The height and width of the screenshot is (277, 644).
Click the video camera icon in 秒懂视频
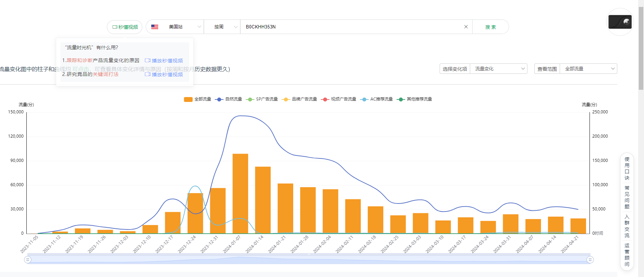(x=115, y=27)
